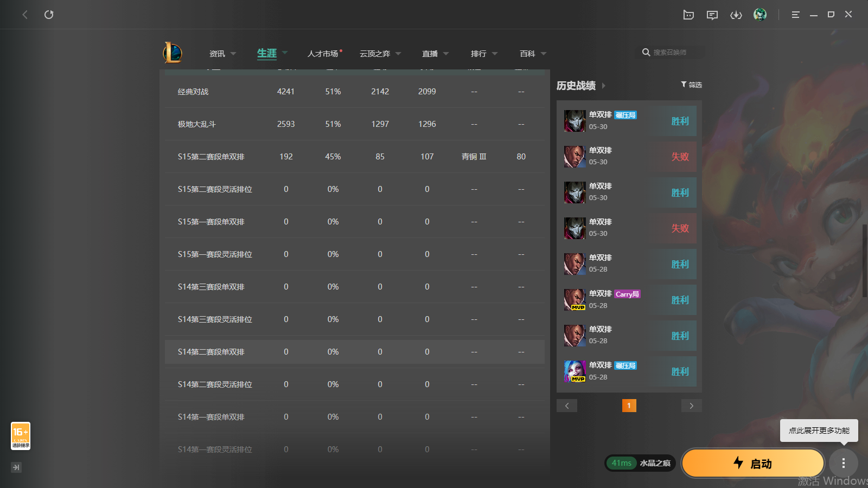Viewport: 868px width, 488px height.
Task: Select the S15第一赛段灵活排位 row
Action: click(355, 254)
